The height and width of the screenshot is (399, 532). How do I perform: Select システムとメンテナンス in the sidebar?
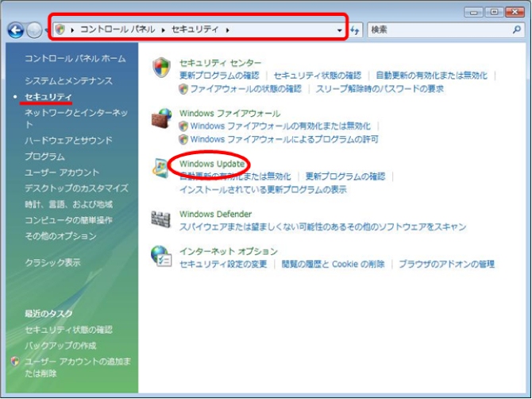click(x=68, y=81)
